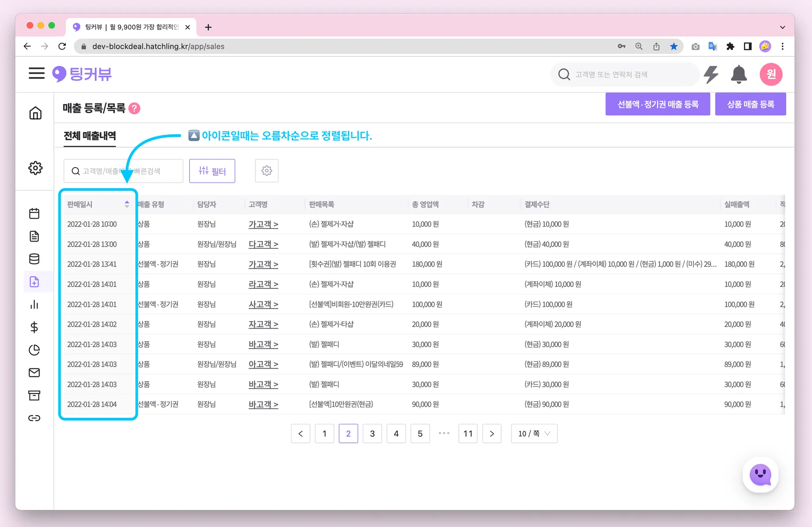Image resolution: width=812 pixels, height=527 pixels.
Task: Click the next page arrow
Action: (492, 433)
